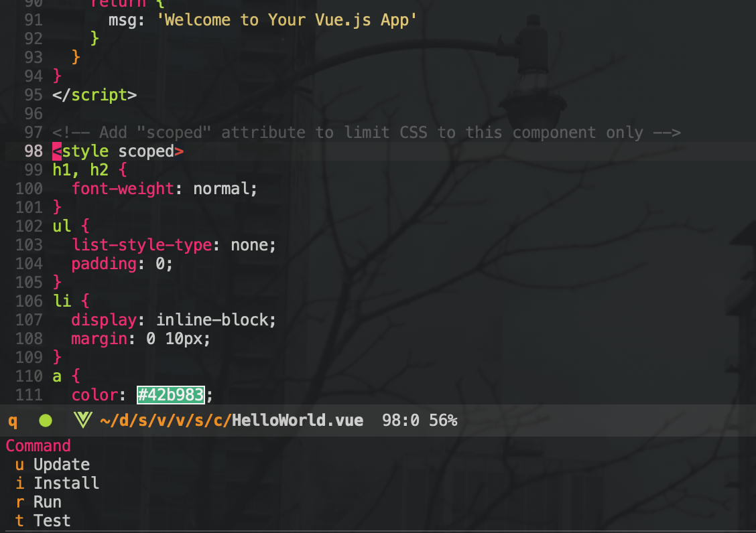Viewport: 756px width, 533px height.
Task: Click 'Welcome to Your Vue.js App' string
Action: pyautogui.click(x=287, y=20)
